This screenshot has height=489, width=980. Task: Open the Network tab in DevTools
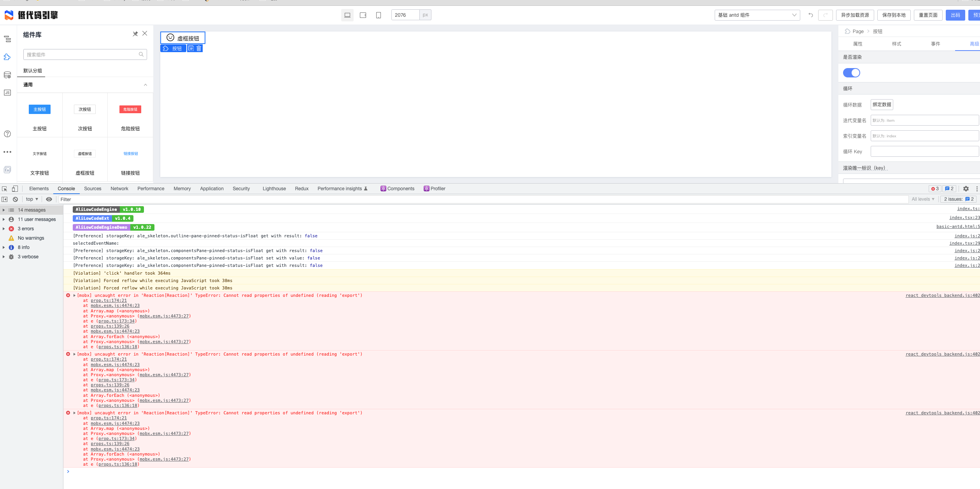tap(119, 189)
